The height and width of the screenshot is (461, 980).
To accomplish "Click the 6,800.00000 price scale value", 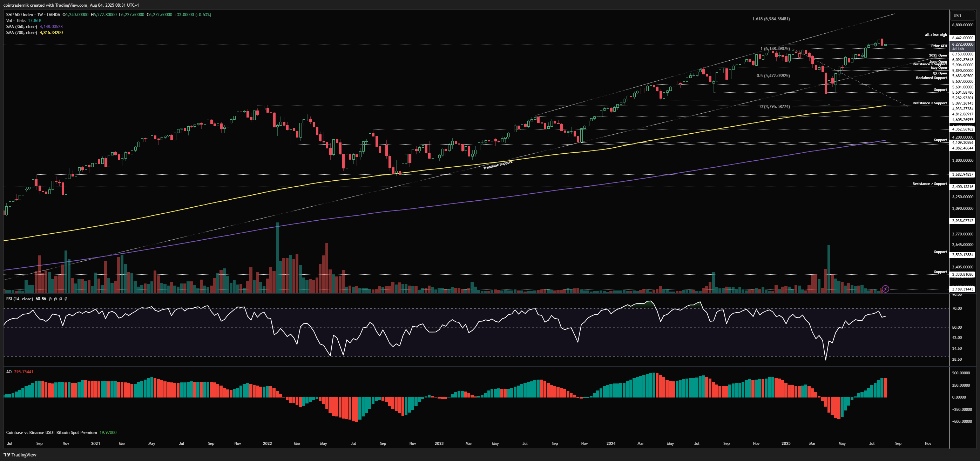I will pos(962,25).
